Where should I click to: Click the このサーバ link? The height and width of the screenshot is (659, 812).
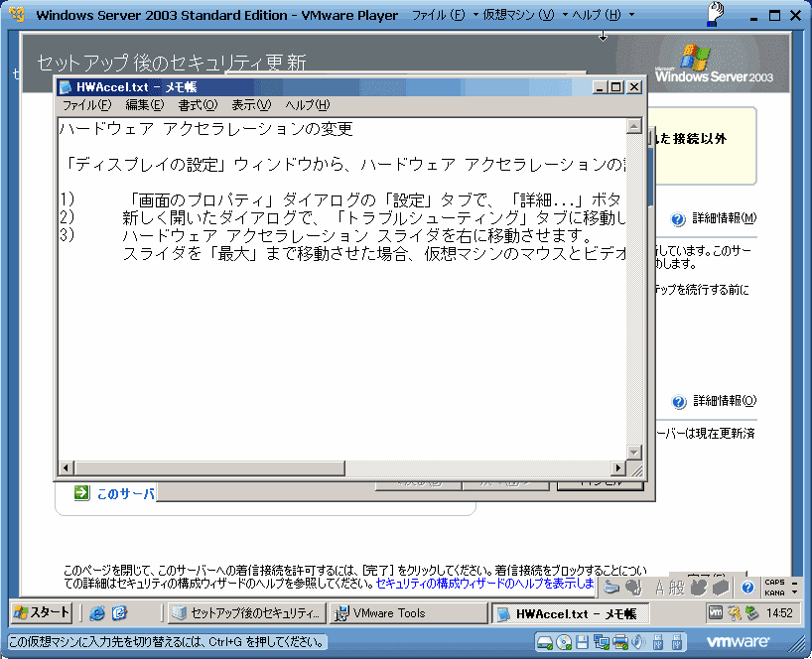point(125,494)
